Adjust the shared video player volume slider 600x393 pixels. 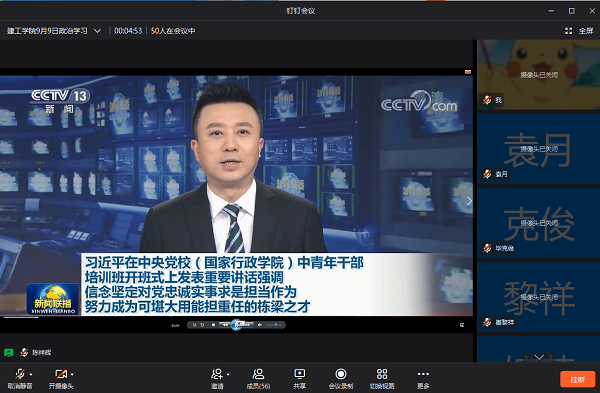(275, 325)
